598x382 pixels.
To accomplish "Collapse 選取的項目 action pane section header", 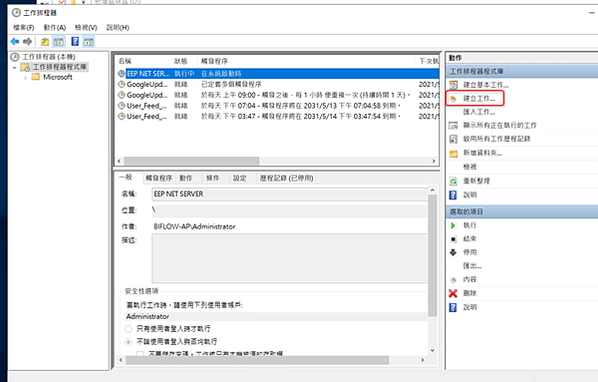I will [x=522, y=211].
